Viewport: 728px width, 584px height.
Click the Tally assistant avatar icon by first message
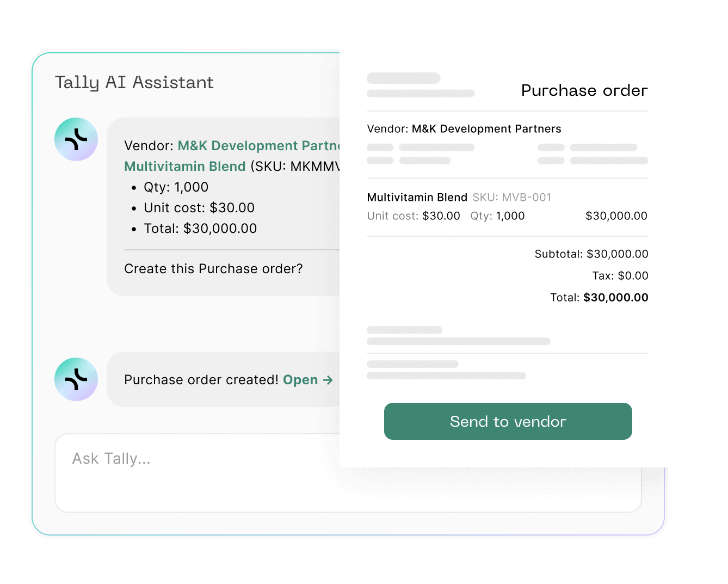(x=76, y=139)
